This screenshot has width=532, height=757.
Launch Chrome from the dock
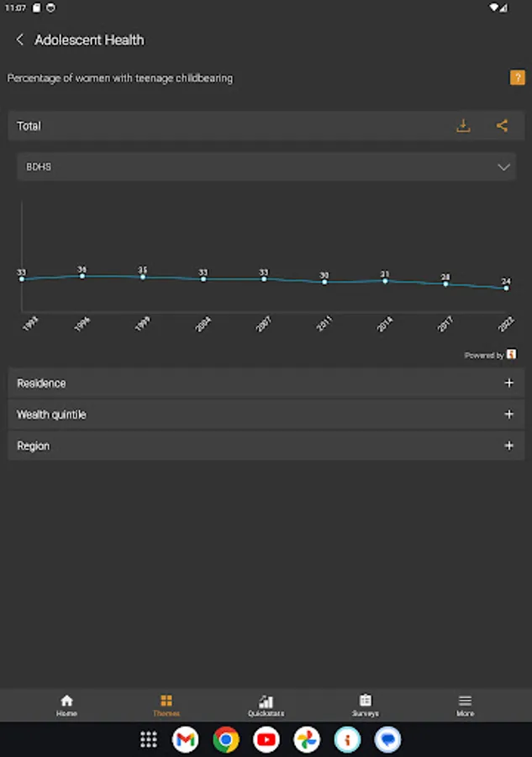click(226, 739)
